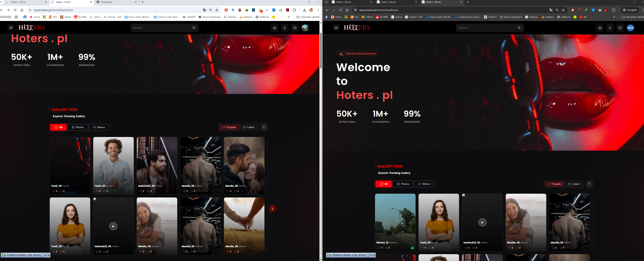Viewport: 644px width, 261px height.
Task: Open the messenger icon in the Incognito window
Action: [620, 28]
